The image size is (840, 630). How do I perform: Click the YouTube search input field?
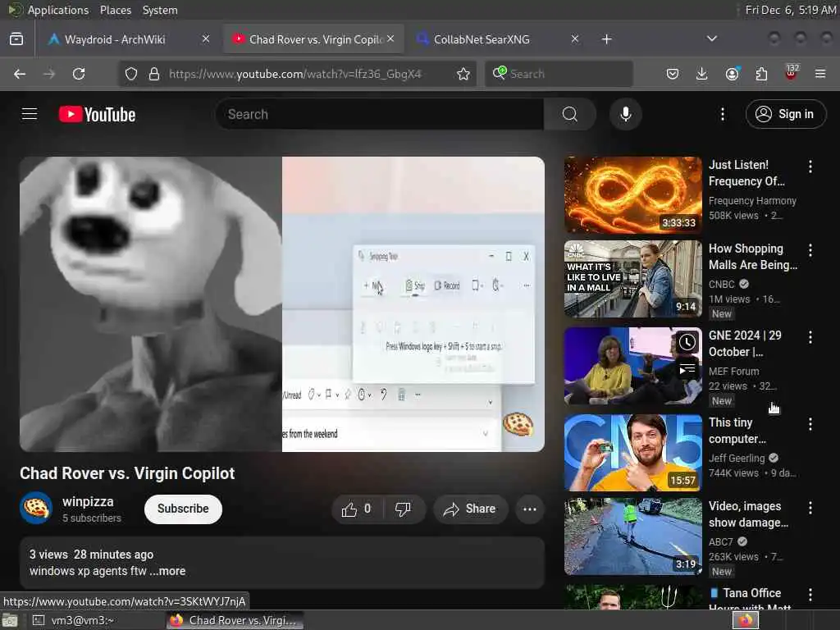click(379, 114)
